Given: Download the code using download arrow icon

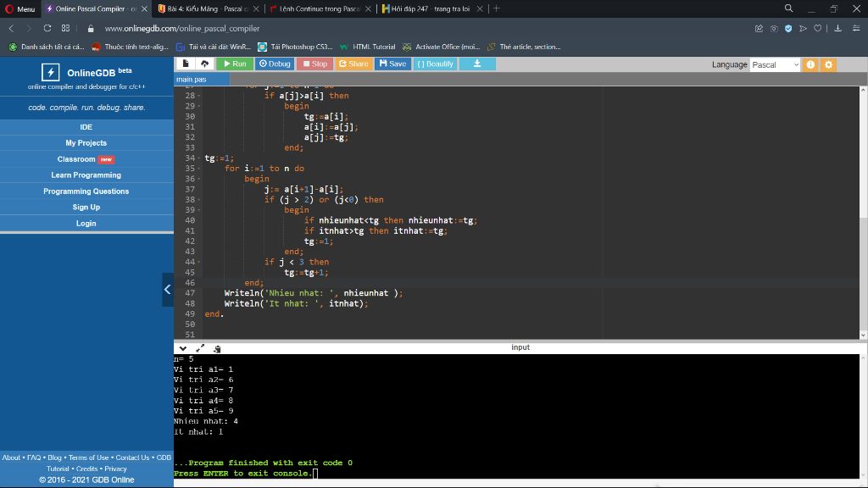Looking at the screenshot, I should 477,64.
